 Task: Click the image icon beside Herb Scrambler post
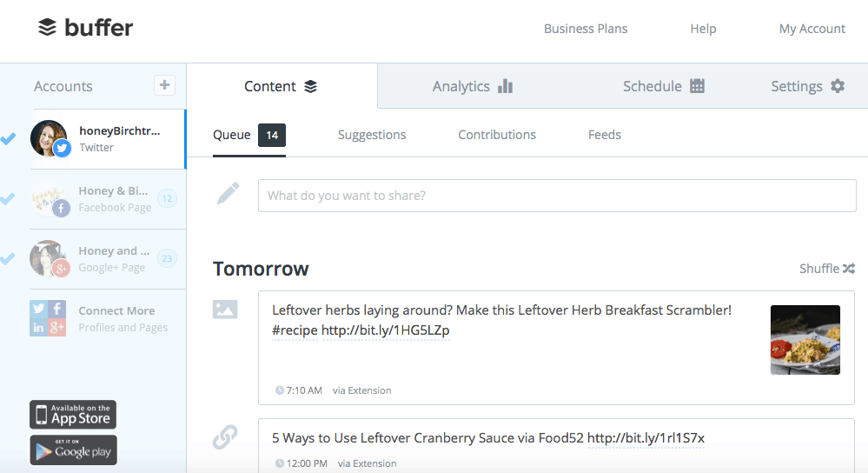[225, 309]
